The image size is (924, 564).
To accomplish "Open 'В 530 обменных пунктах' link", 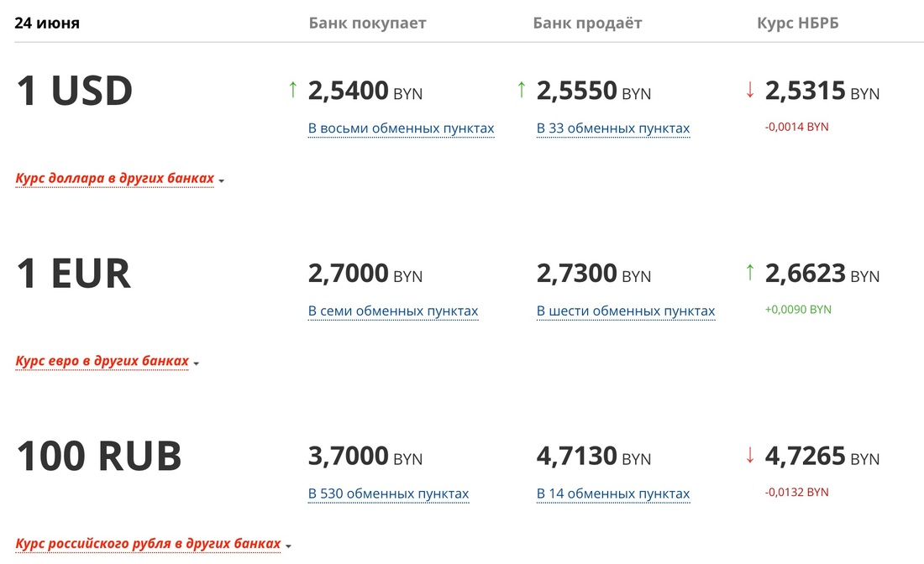I will pyautogui.click(x=388, y=493).
